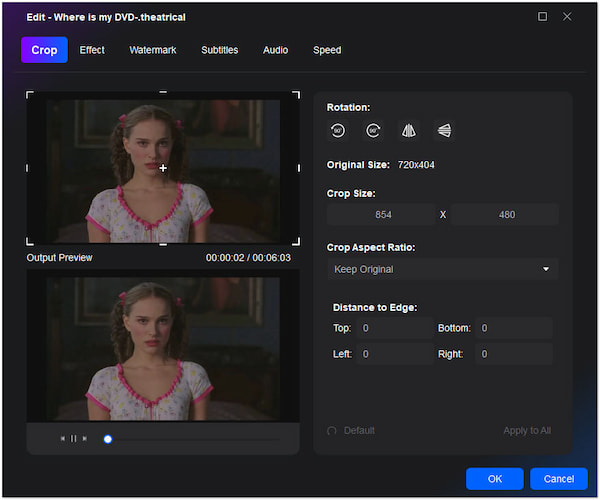Image resolution: width=600 pixels, height=500 pixels.
Task: Click the left-edge crop handle
Action: 27,168
